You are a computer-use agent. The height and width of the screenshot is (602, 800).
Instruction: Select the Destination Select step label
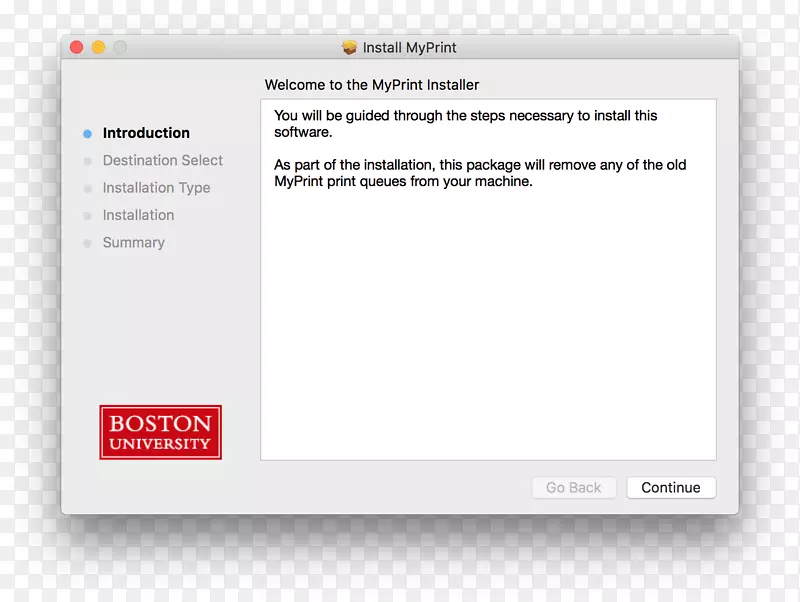pyautogui.click(x=162, y=160)
